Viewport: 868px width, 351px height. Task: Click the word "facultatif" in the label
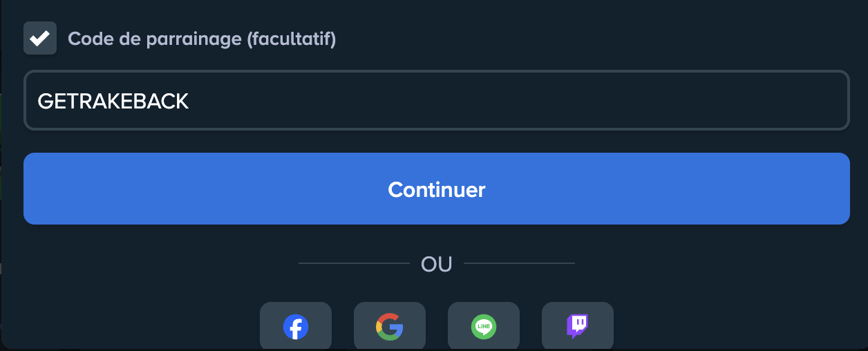tap(291, 39)
